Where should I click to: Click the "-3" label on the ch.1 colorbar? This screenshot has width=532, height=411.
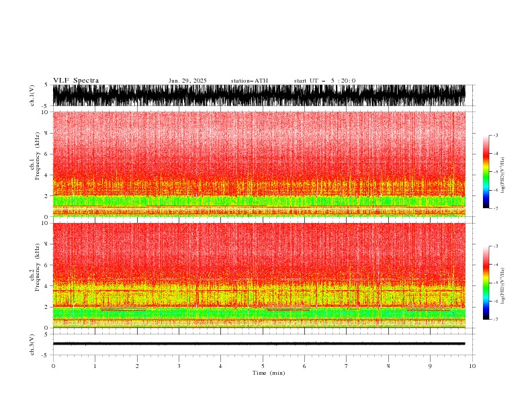tap(495, 135)
